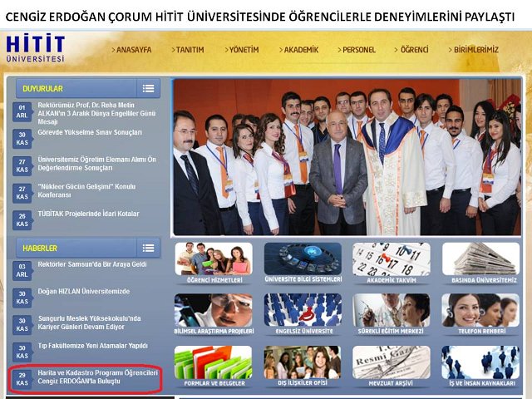Open the Telefon Rehberi tile

480,314
